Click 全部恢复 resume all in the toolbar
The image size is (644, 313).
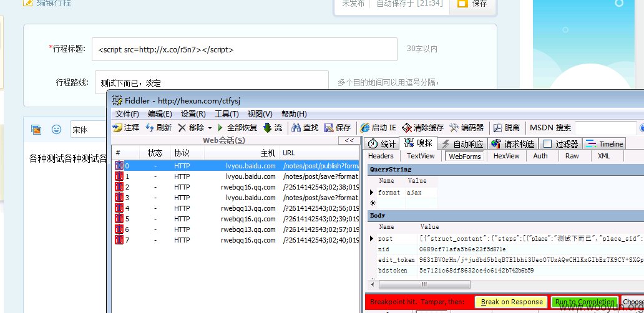237,128
